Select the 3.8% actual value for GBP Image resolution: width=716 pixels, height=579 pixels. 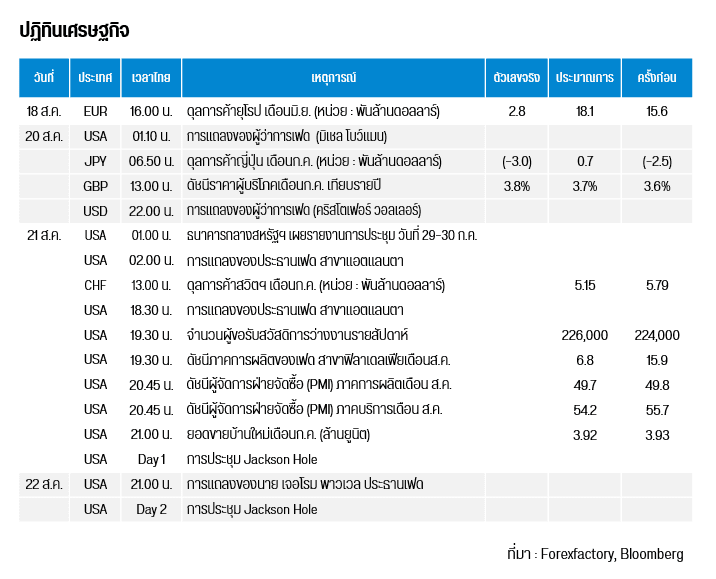(x=516, y=186)
